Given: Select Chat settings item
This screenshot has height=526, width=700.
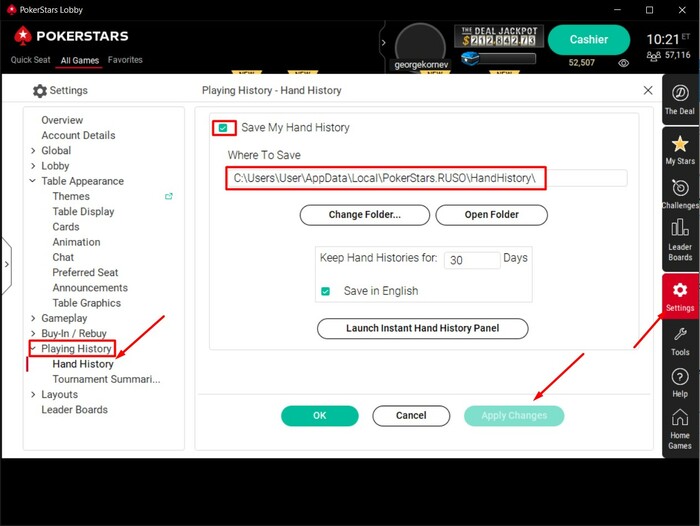Looking at the screenshot, I should click(x=63, y=257).
